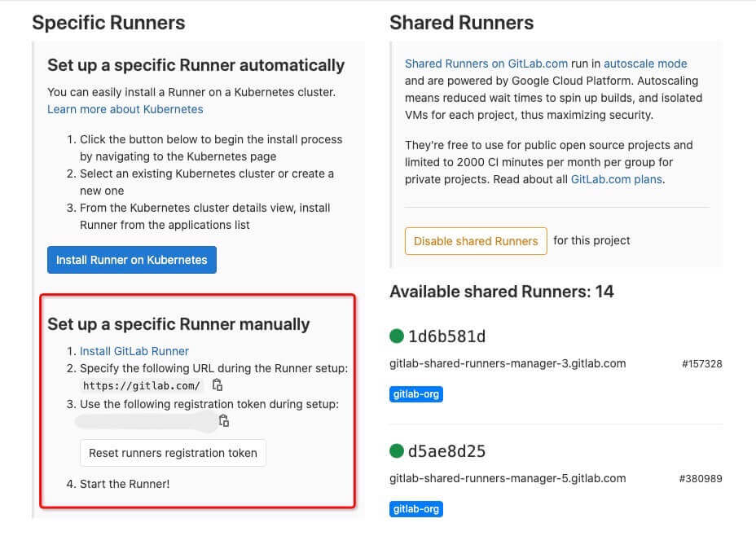756x536 pixels.
Task: Click the gitlab-org tag under runner 1d6b581d
Action: coord(416,394)
